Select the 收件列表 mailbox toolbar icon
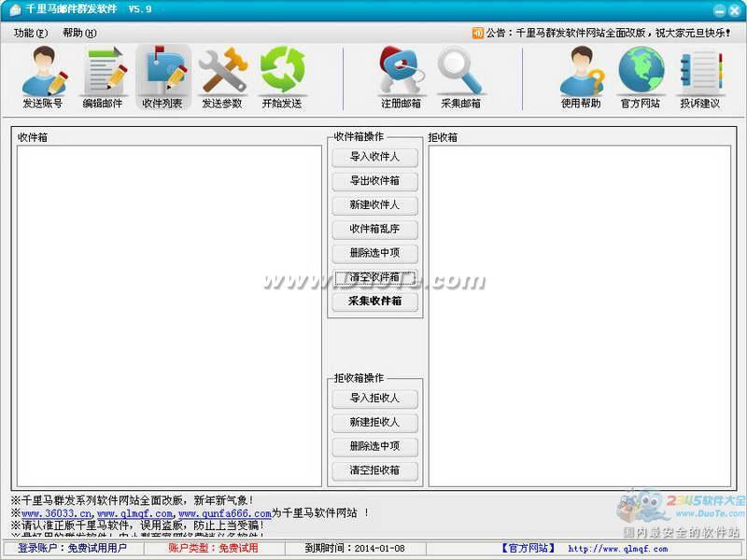This screenshot has height=560, width=747. pos(162,77)
